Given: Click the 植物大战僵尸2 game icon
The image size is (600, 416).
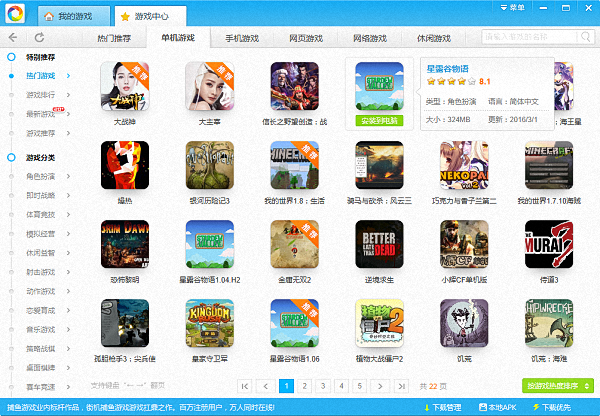Looking at the screenshot, I should click(x=379, y=323).
